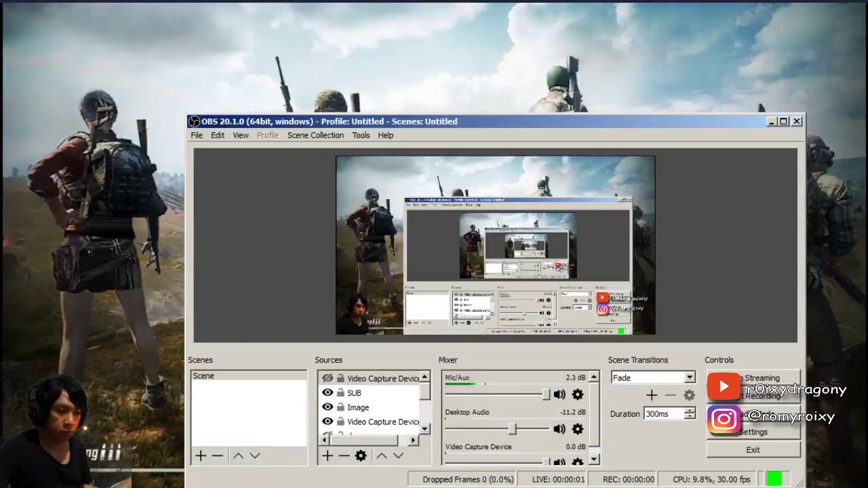Image resolution: width=868 pixels, height=488 pixels.
Task: Click 'REC: 00:00:00' status text
Action: [x=629, y=479]
